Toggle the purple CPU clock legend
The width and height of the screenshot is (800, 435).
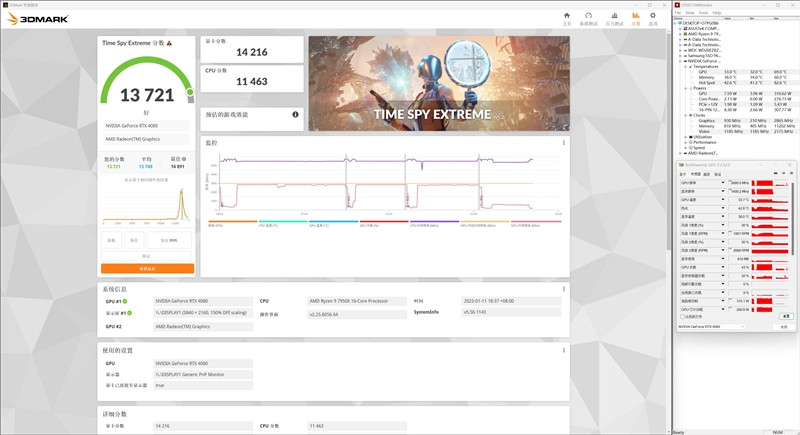434,224
